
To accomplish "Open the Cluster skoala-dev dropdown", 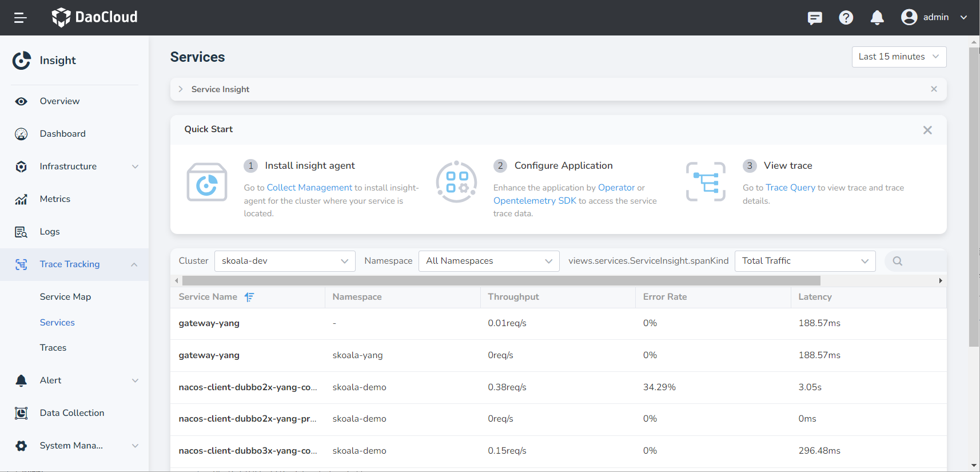I will [x=285, y=261].
